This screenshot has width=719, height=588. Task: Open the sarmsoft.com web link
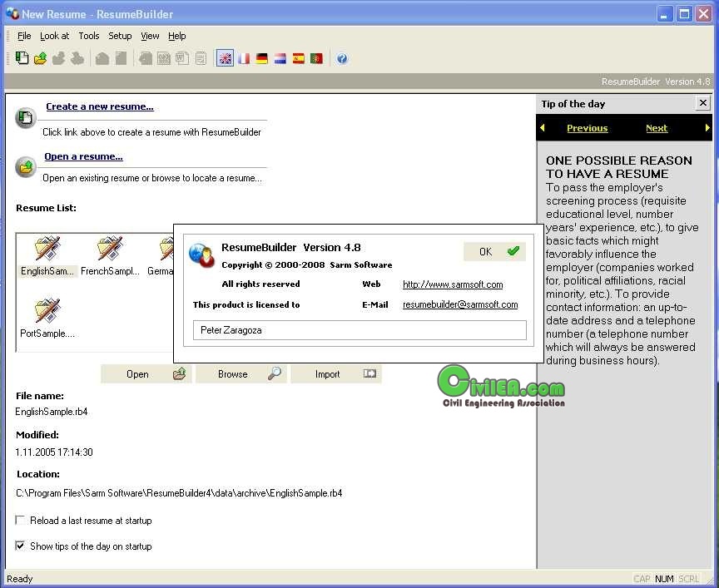coord(453,284)
